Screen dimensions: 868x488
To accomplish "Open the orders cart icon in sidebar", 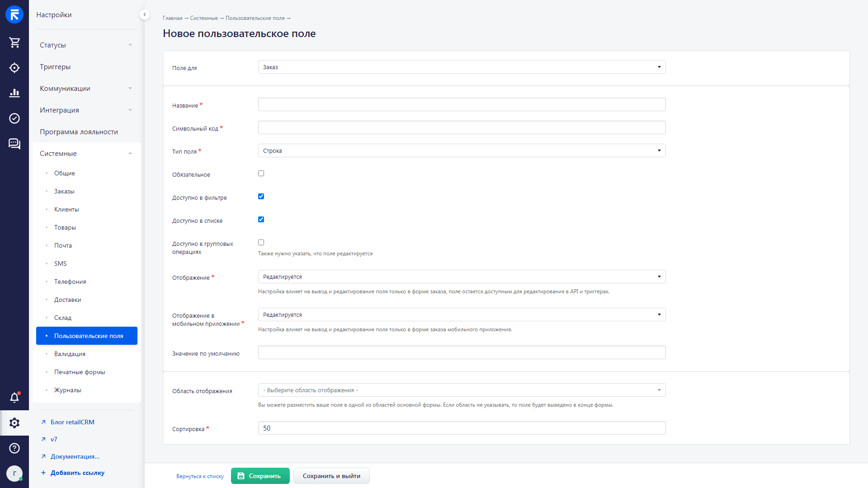I will point(14,42).
